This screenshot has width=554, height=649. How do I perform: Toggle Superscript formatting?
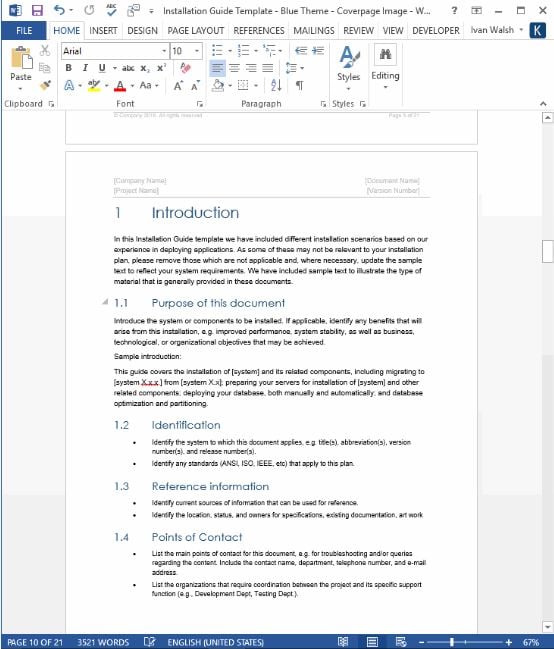click(x=161, y=68)
